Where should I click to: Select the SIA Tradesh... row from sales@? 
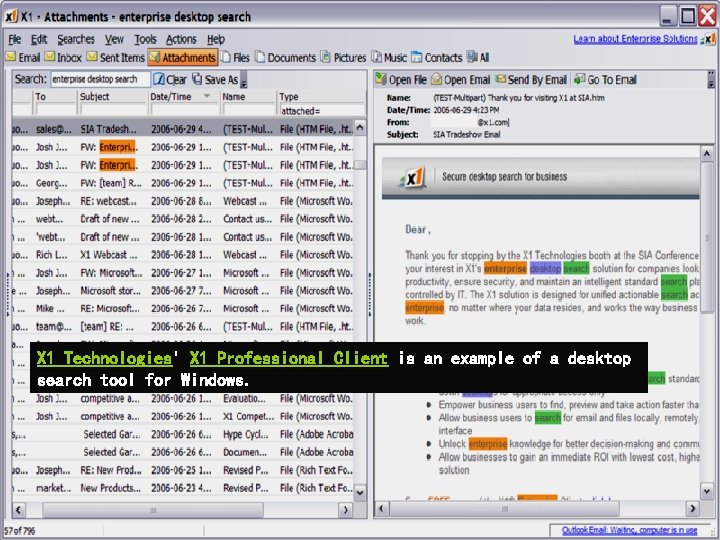pyautogui.click(x=183, y=129)
